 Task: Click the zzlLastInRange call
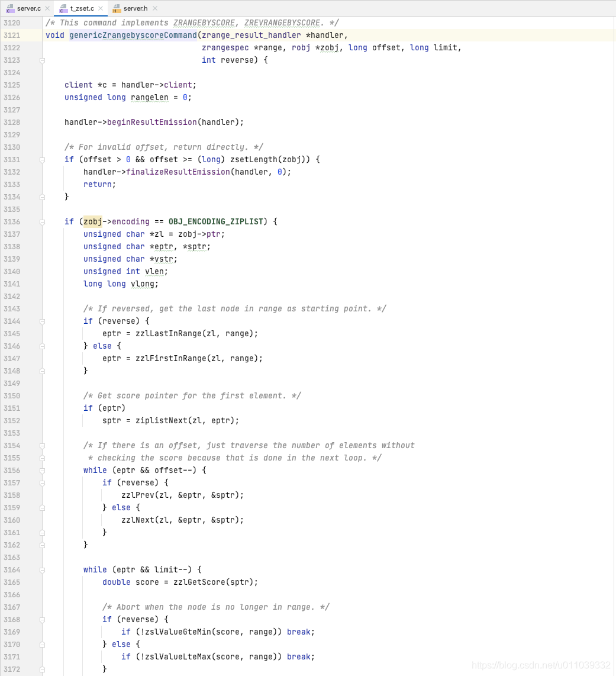(169, 334)
